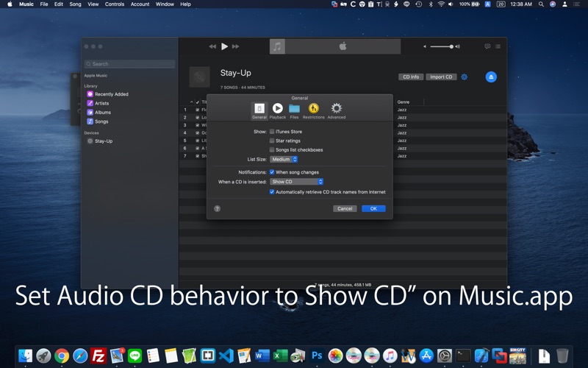588x368 pixels.
Task: Open the Playback preferences tab
Action: 278,111
